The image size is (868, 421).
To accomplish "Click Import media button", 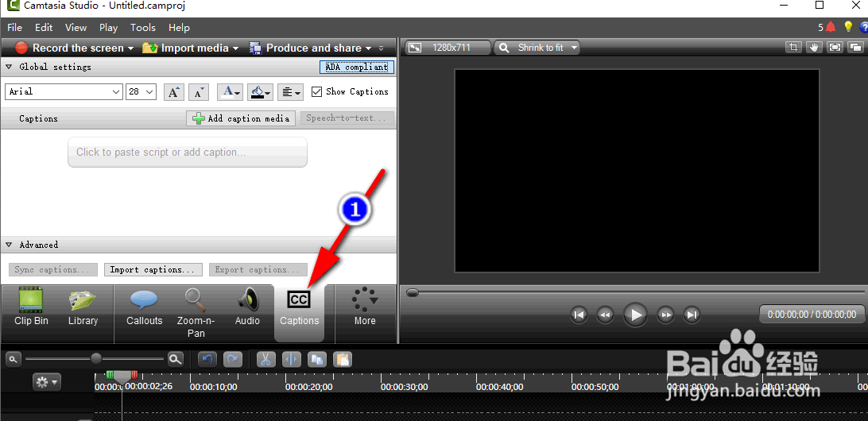I will (x=185, y=48).
